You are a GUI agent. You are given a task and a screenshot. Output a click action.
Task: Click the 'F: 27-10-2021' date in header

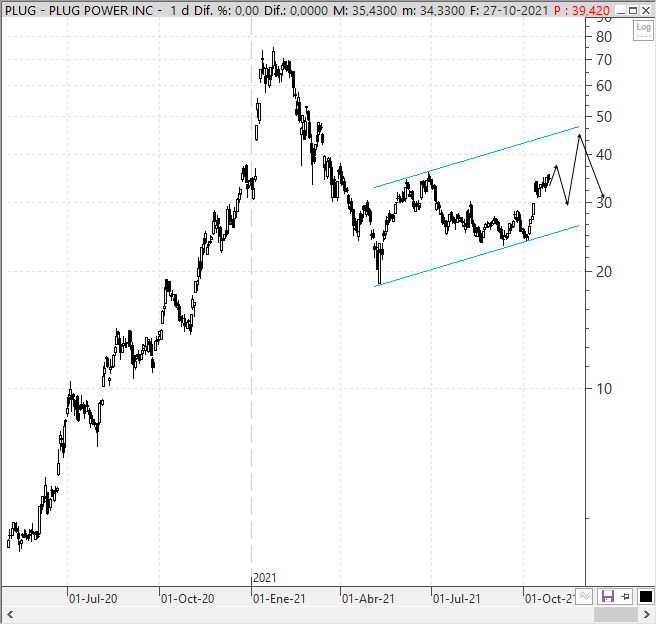509,10
